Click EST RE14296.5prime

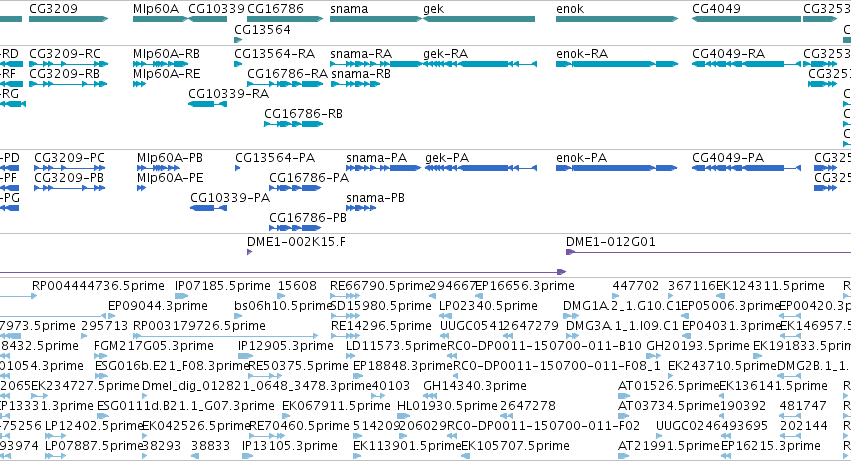381,326
